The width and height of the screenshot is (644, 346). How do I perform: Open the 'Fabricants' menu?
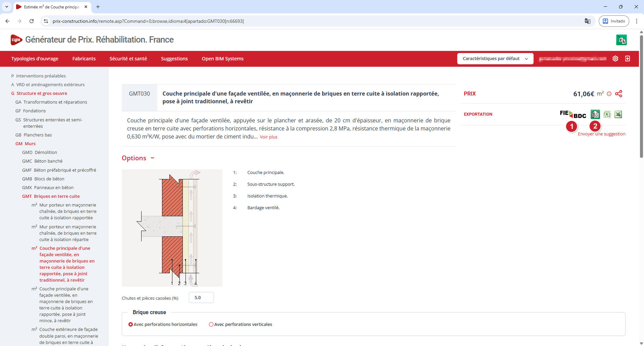pyautogui.click(x=84, y=59)
